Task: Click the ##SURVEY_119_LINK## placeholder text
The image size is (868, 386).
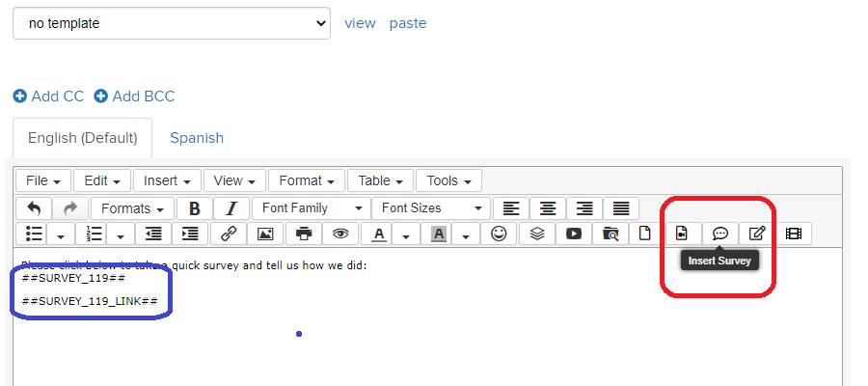Action: 91,301
